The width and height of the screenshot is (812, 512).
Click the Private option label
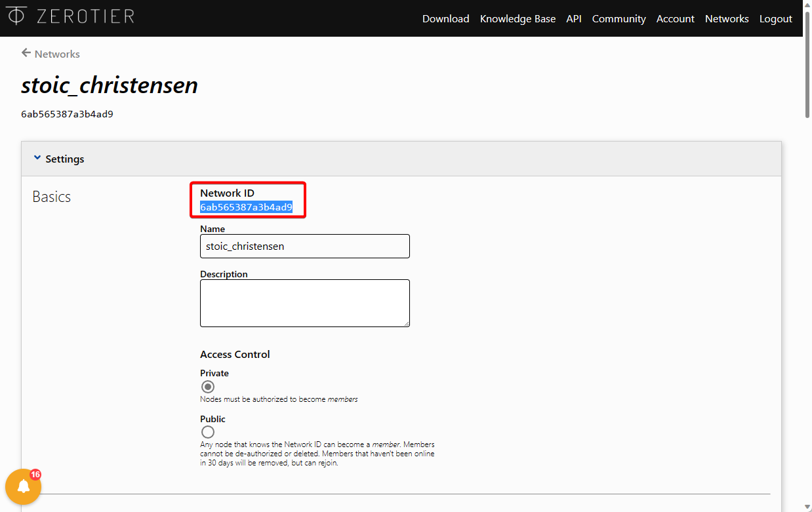coord(214,373)
